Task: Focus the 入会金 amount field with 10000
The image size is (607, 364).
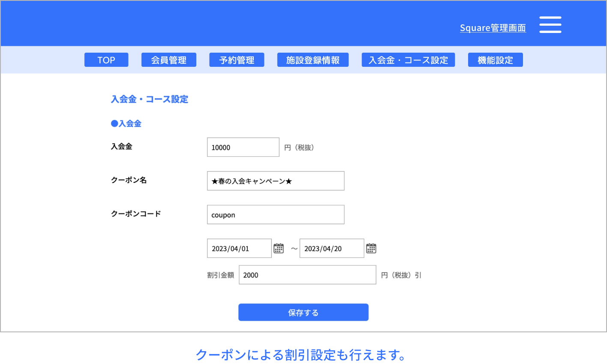Action: [243, 147]
